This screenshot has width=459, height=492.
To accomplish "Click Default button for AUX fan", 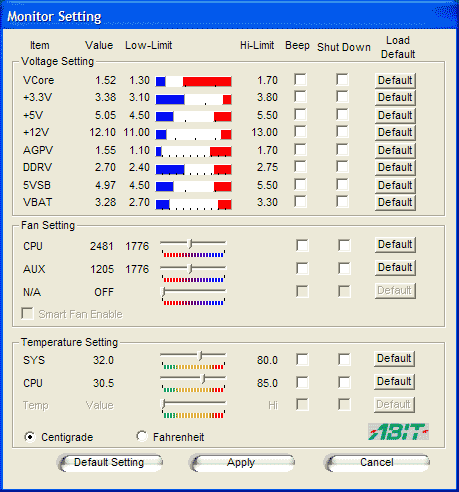I will [x=395, y=268].
